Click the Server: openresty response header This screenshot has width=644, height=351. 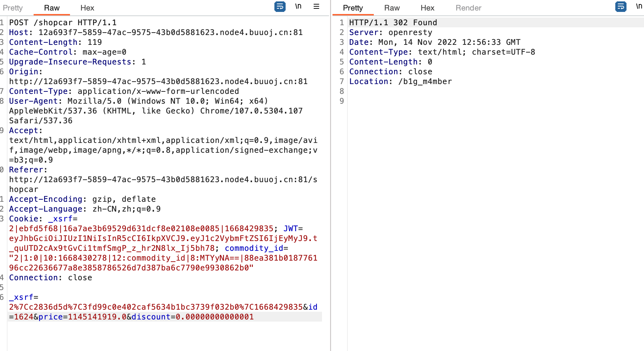pyautogui.click(x=391, y=33)
